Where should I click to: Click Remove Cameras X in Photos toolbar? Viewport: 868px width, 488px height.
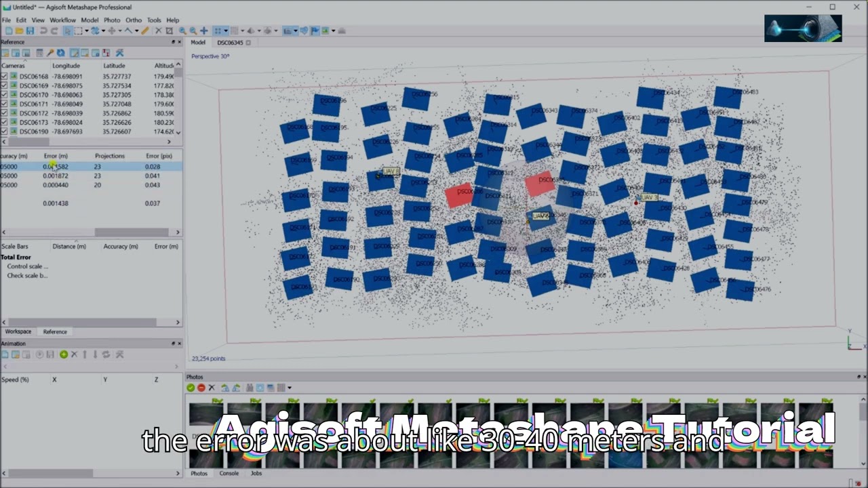212,388
